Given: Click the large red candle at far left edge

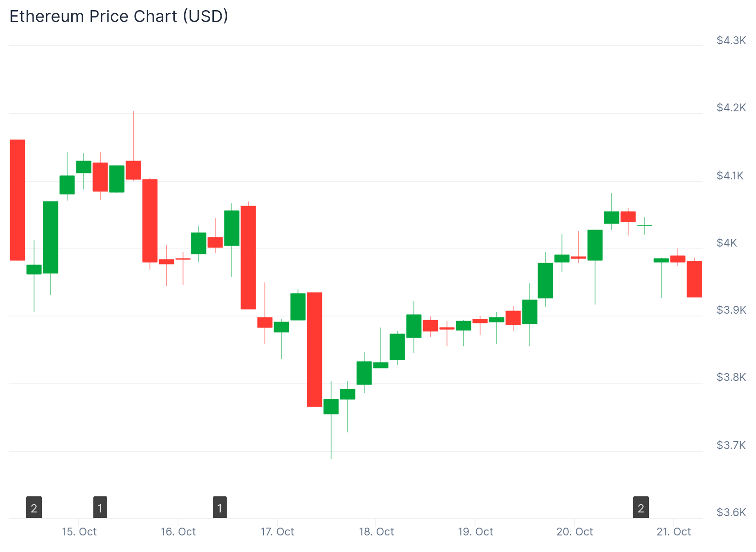Looking at the screenshot, I should click(x=17, y=200).
